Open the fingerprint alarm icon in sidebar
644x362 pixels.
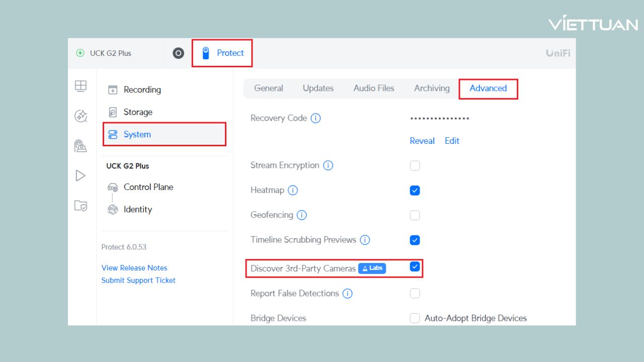pos(80,146)
